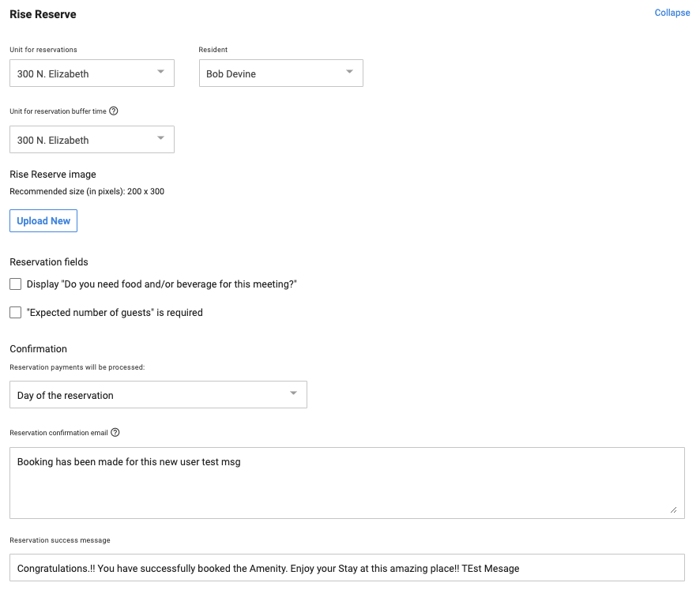This screenshot has width=700, height=594.
Task: Click arrow icon in payment processing dropdown
Action: (x=293, y=394)
